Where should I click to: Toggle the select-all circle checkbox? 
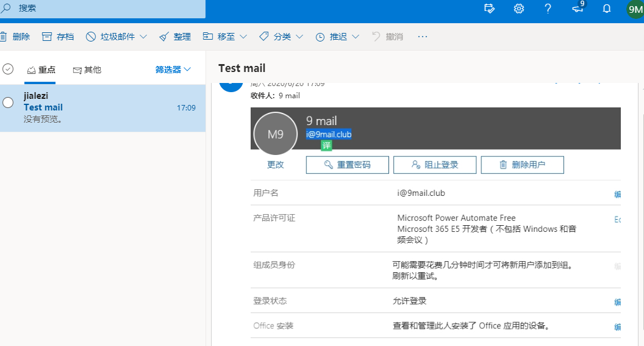click(8, 69)
